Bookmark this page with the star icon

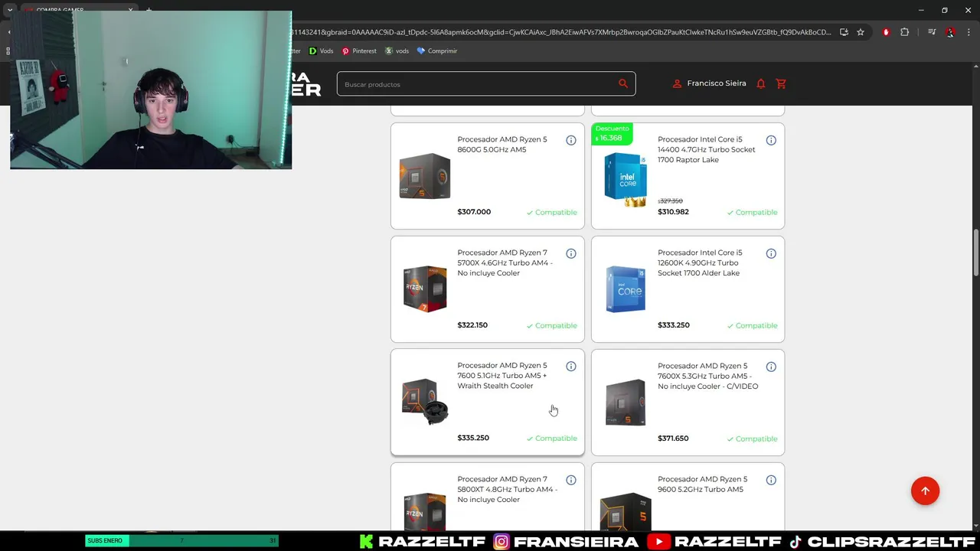[861, 32]
